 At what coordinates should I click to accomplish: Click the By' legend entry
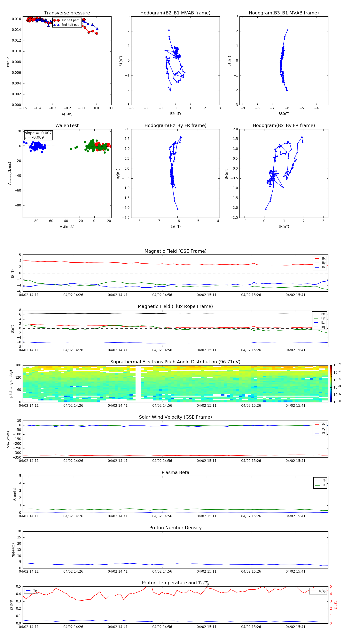pyautogui.click(x=320, y=318)
